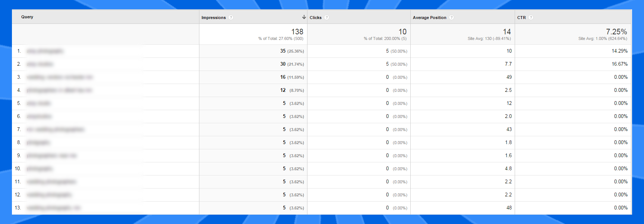
Task: Toggle the Impressions descending sort arrow
Action: coord(304,17)
